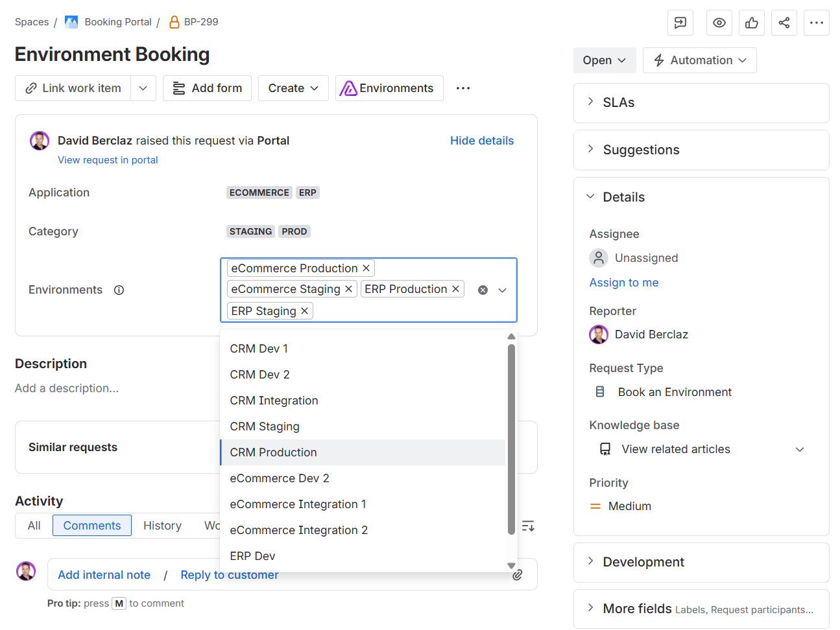Remove ERP Production tag
This screenshot has height=630, width=840.
455,289
